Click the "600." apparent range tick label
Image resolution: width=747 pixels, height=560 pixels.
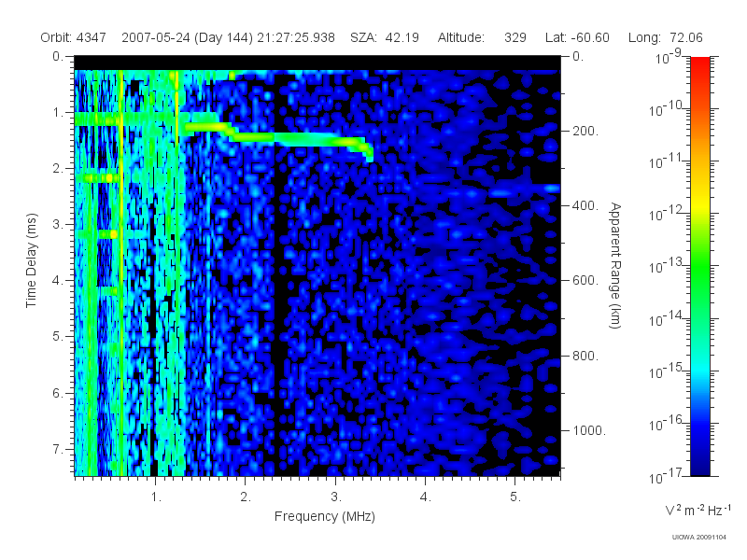pos(585,281)
